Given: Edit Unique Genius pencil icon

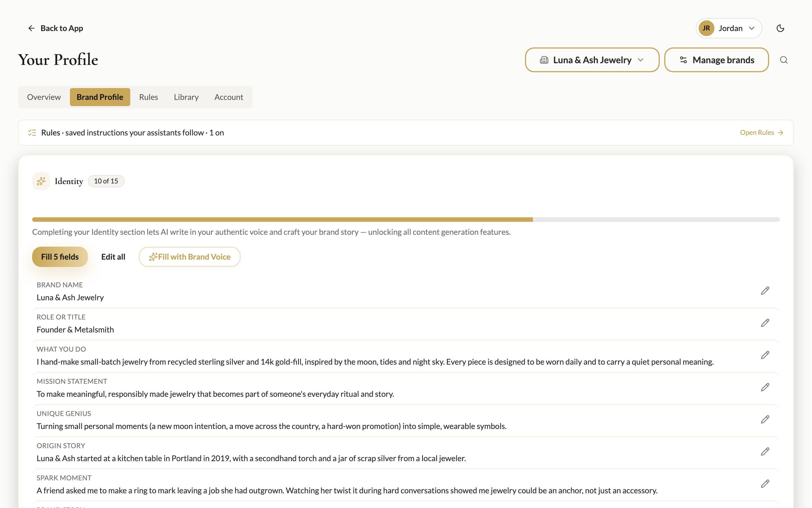Looking at the screenshot, I should point(765,420).
